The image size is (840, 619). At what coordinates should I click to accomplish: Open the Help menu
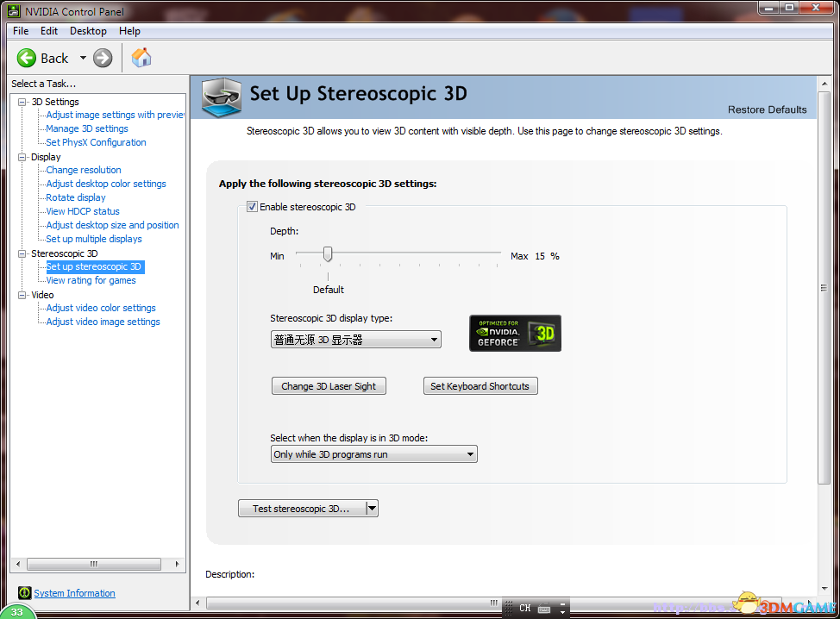coord(129,31)
